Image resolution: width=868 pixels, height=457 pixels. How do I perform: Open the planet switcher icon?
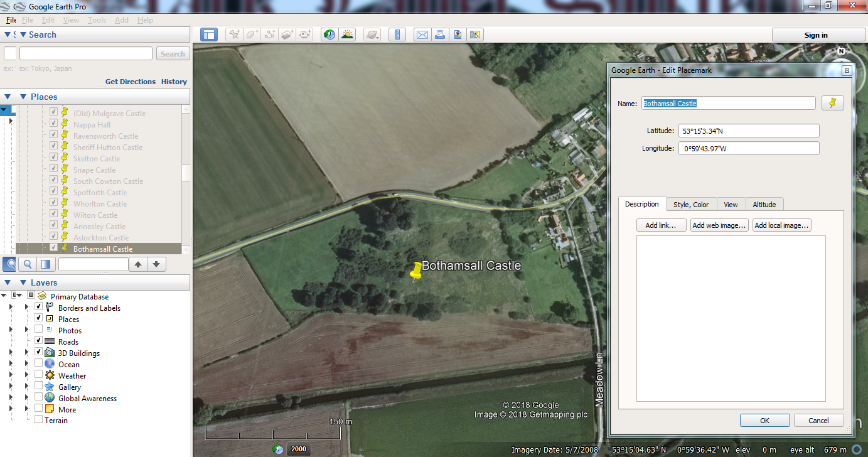372,35
